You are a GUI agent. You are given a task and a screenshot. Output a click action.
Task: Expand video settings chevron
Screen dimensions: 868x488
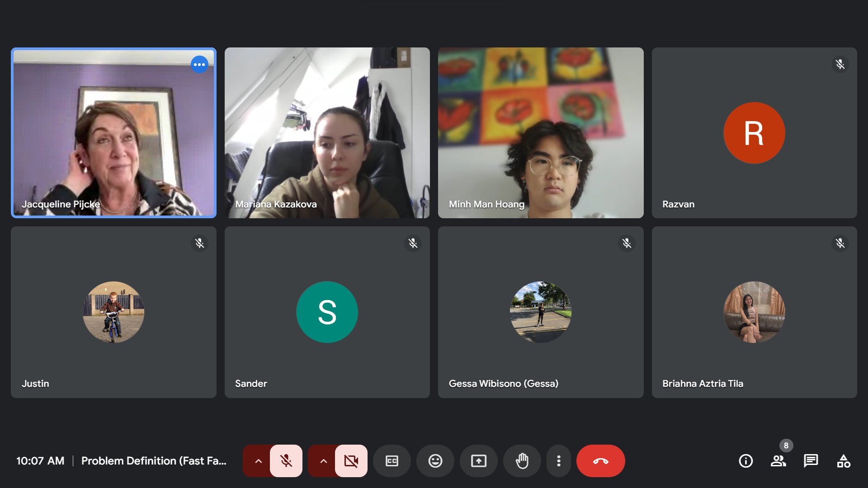[323, 461]
